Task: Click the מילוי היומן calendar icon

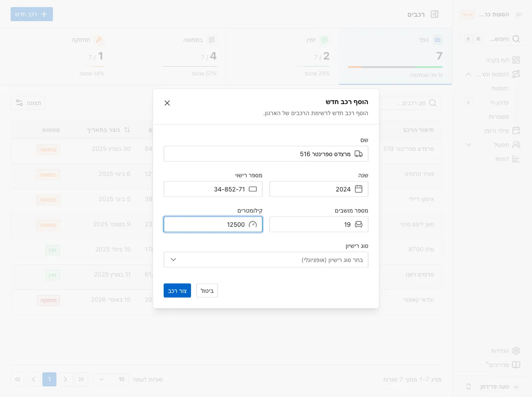Action: point(516,131)
